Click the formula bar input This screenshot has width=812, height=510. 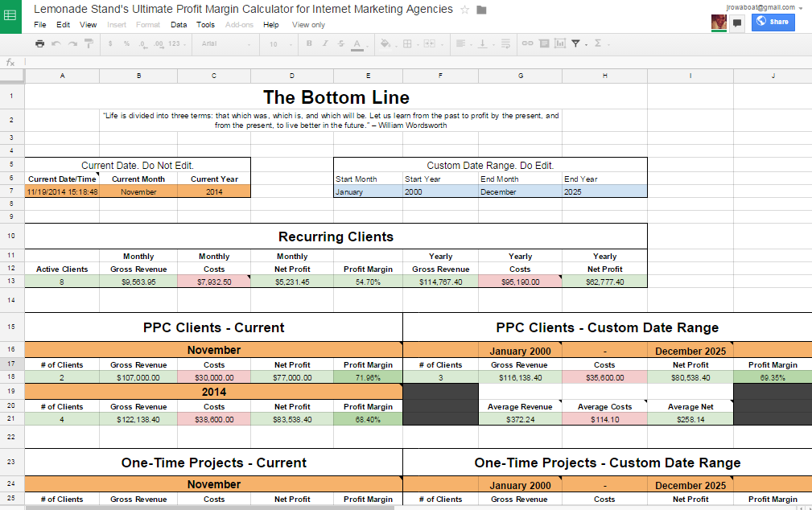tap(417, 63)
